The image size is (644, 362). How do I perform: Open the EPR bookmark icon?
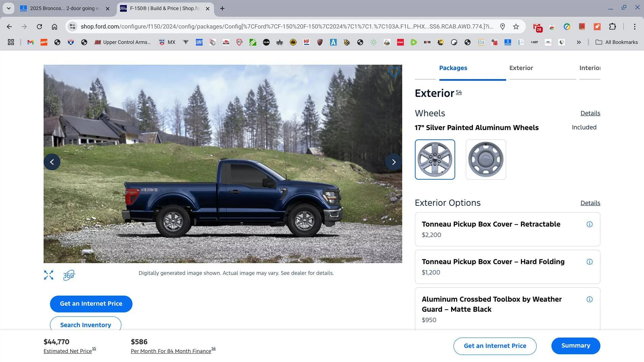[x=427, y=42]
